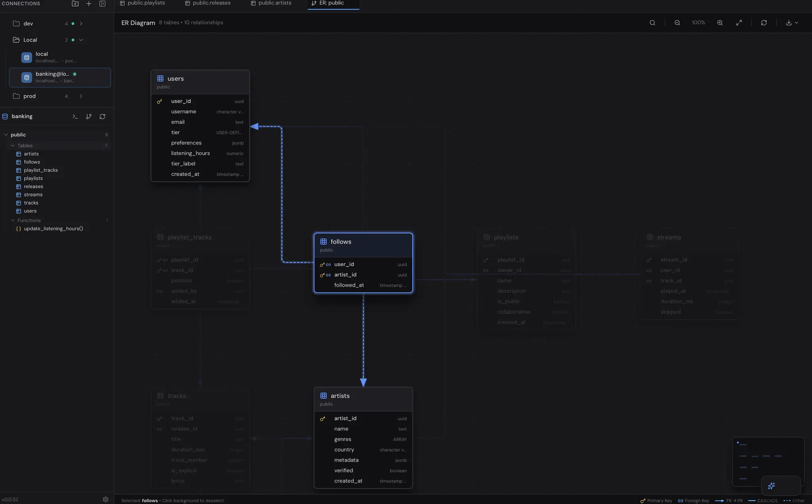812x504 pixels.
Task: Fit diagram to fullscreen expand icon
Action: click(739, 23)
